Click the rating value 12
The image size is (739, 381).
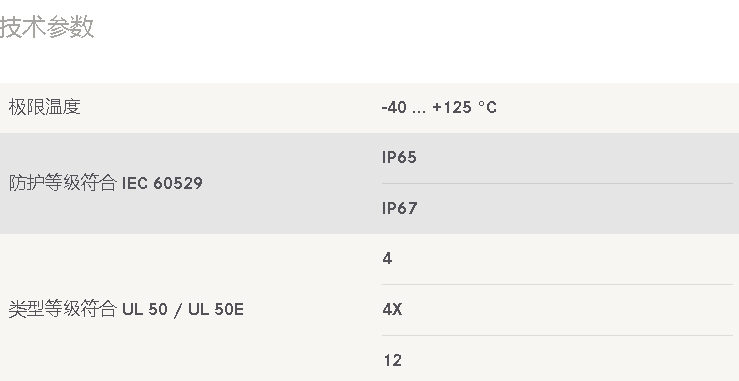click(x=392, y=361)
